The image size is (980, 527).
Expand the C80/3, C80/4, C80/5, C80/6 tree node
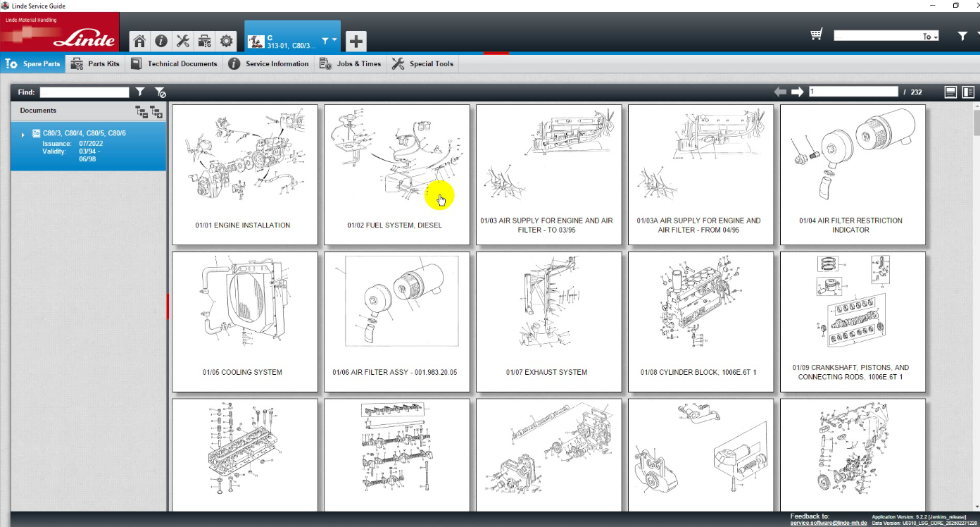point(23,134)
